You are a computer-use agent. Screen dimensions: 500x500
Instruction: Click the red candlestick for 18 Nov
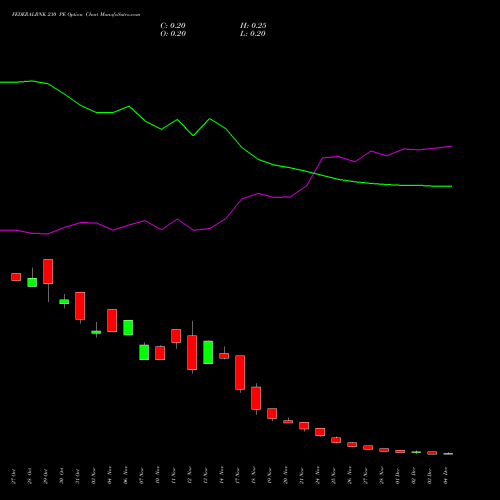[x=256, y=398]
